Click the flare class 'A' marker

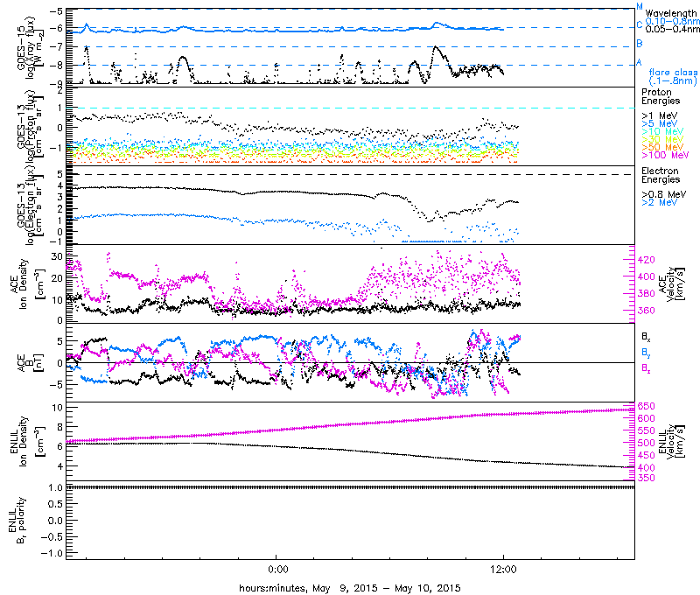(x=640, y=62)
